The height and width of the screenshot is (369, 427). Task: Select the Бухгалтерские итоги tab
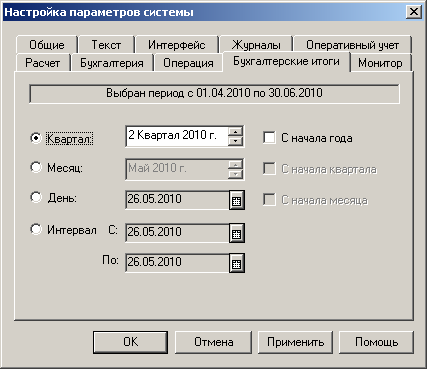[286, 61]
